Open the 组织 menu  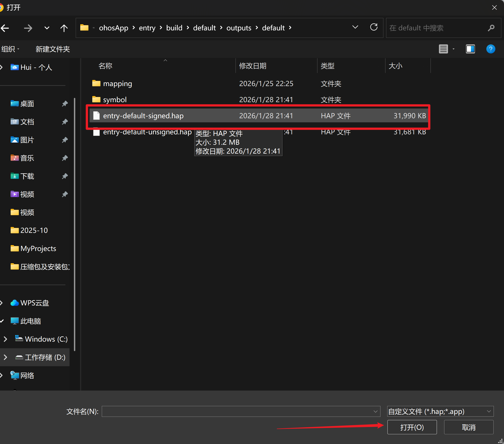(10, 49)
